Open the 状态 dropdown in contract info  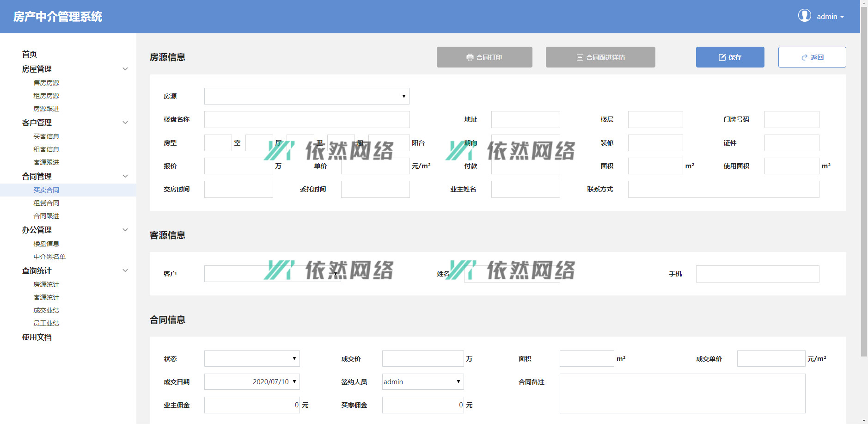[252, 358]
